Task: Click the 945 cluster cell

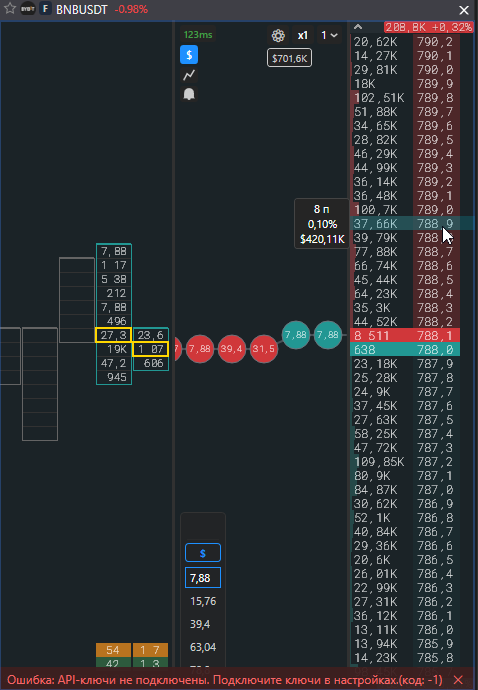Action: [114, 377]
